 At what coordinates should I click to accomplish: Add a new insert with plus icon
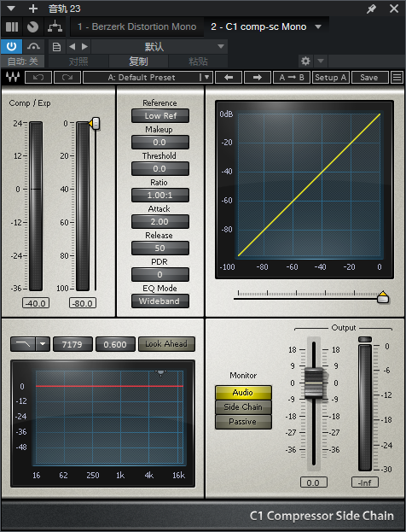(33, 9)
